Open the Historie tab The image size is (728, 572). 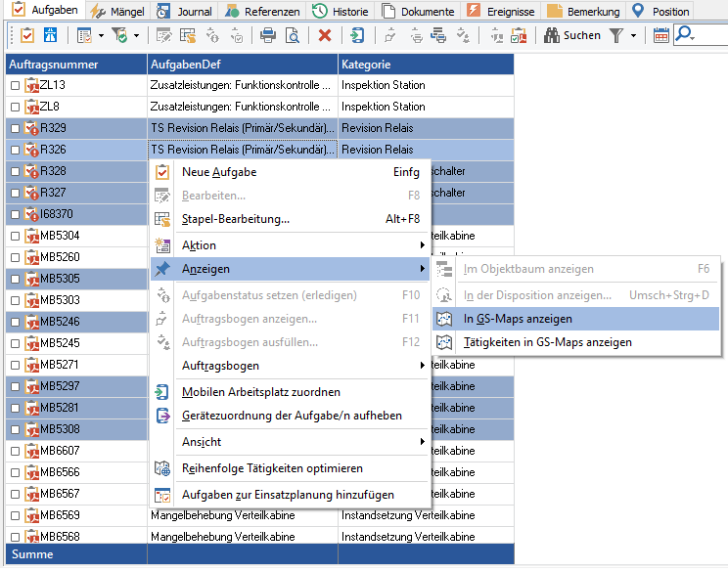click(341, 11)
